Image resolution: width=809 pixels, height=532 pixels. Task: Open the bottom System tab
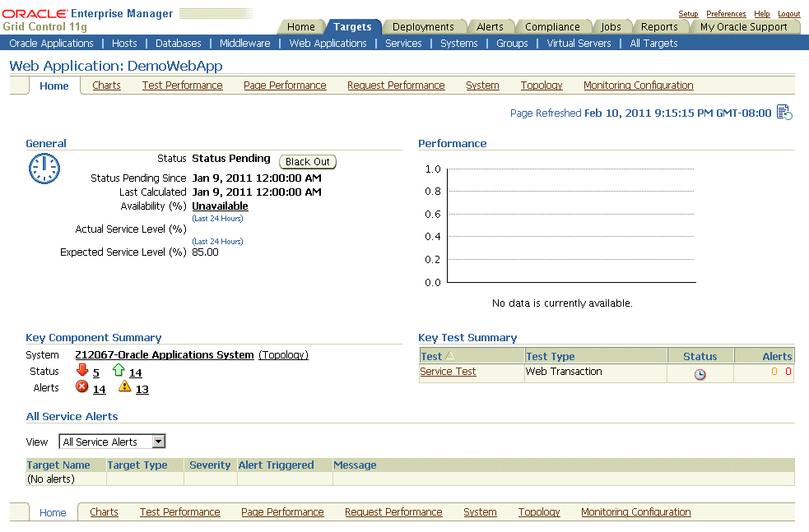tap(480, 512)
